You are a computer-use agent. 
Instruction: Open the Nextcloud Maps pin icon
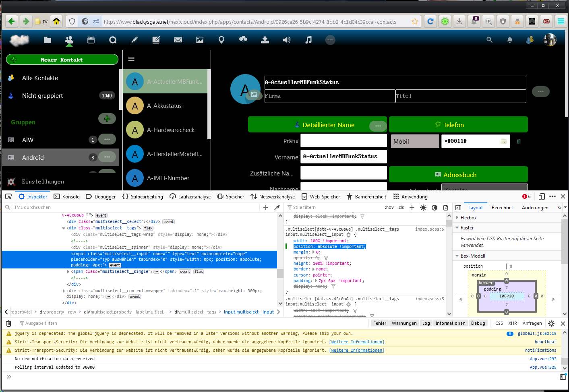point(221,40)
